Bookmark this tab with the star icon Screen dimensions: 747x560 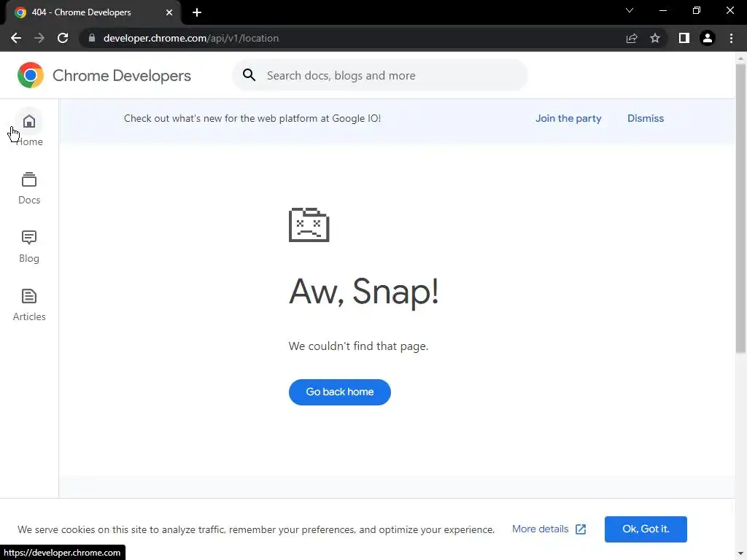pyautogui.click(x=655, y=38)
